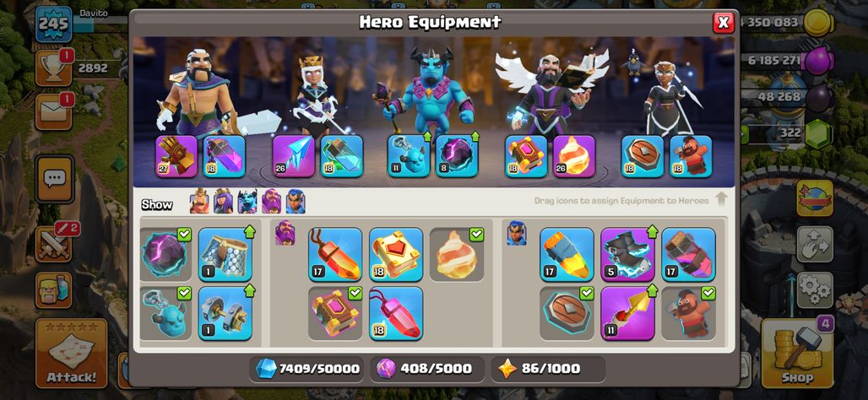View Shiny Ore amount 7409/50000
868x400 pixels.
[307, 369]
